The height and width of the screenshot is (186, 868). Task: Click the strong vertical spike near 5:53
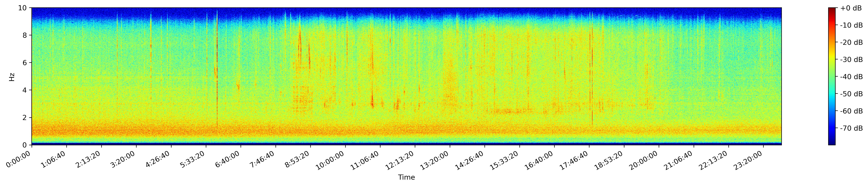point(217,67)
